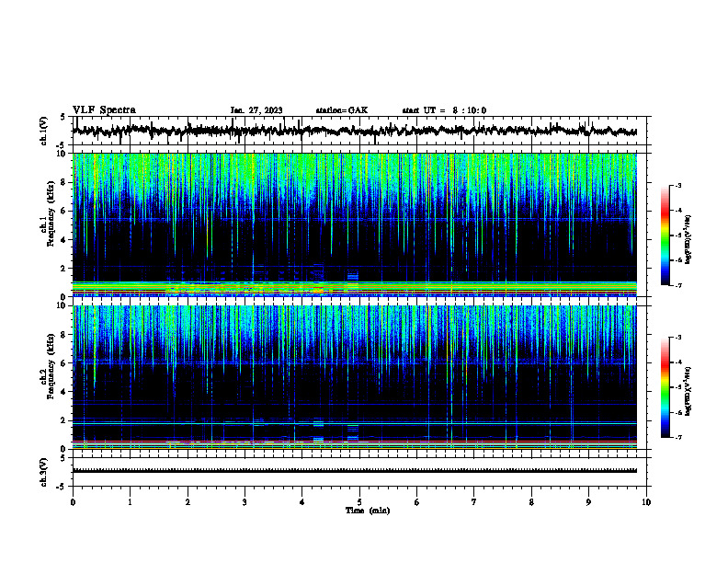Click the time-axis tick label "3"

[x=245, y=502]
